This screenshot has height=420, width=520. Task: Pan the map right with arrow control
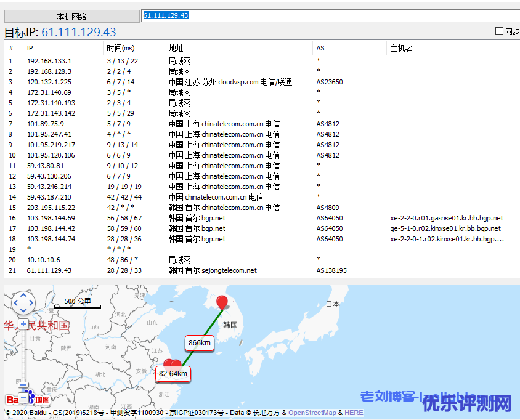point(31,303)
